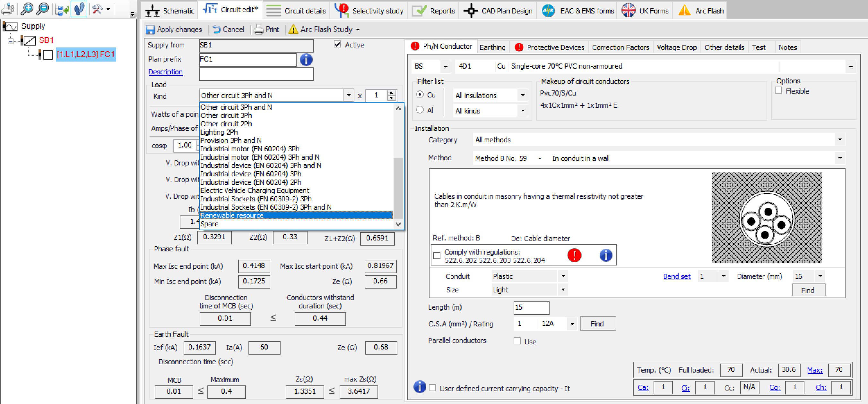Image resolution: width=868 pixels, height=404 pixels.
Task: Click the Supply waveform icon in tree
Action: (10, 26)
